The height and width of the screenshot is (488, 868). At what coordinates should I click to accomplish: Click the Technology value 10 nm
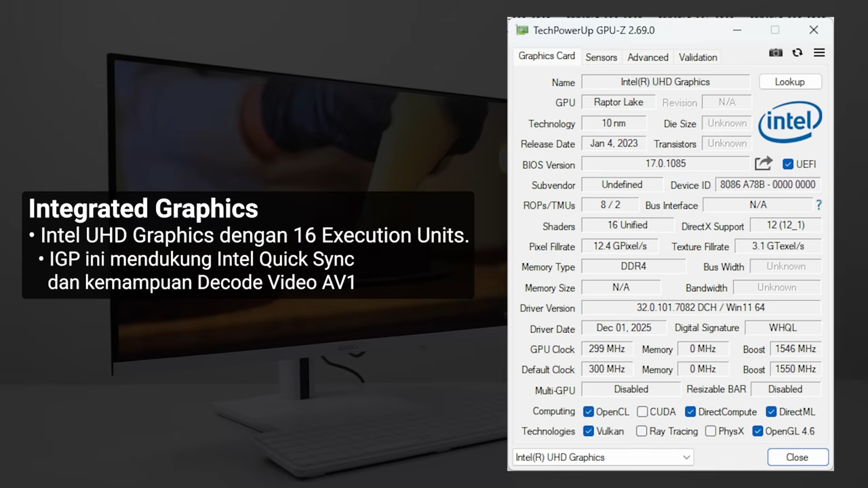(x=614, y=123)
